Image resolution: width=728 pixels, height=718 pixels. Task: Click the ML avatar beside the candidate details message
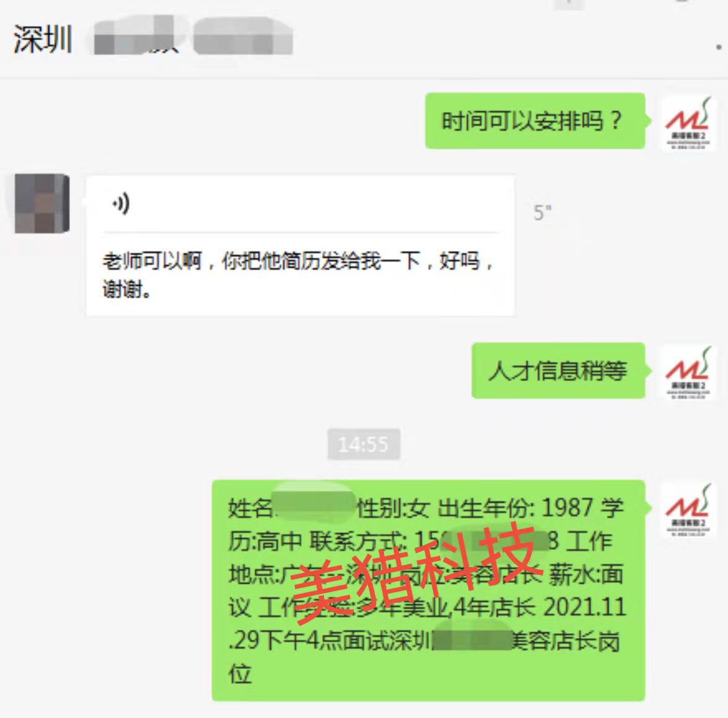click(x=688, y=510)
